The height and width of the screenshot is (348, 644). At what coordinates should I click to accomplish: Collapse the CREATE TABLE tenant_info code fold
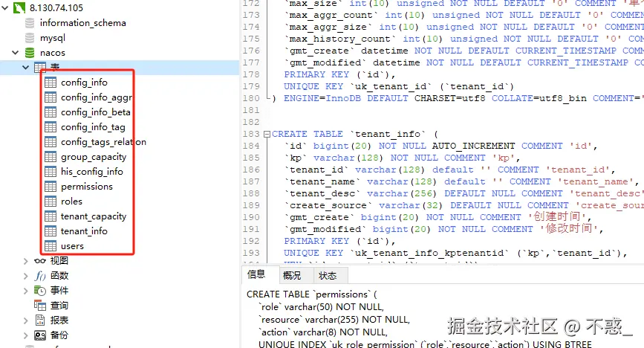coord(267,134)
